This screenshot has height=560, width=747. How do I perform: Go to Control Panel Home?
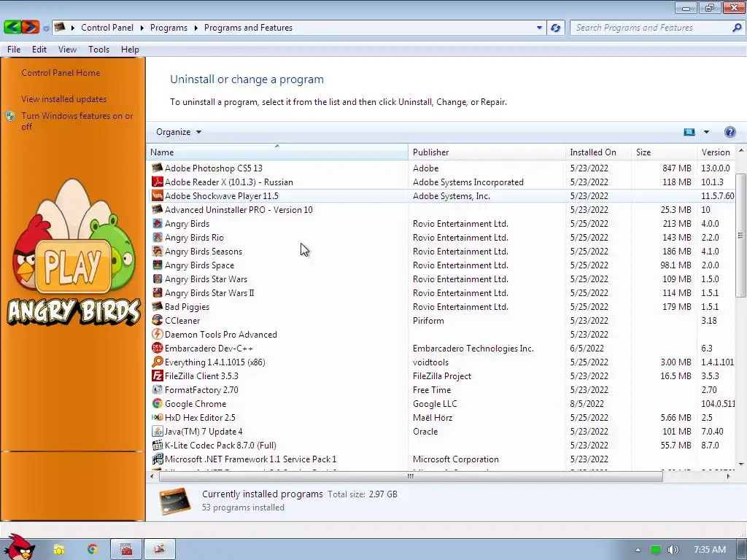tap(61, 73)
